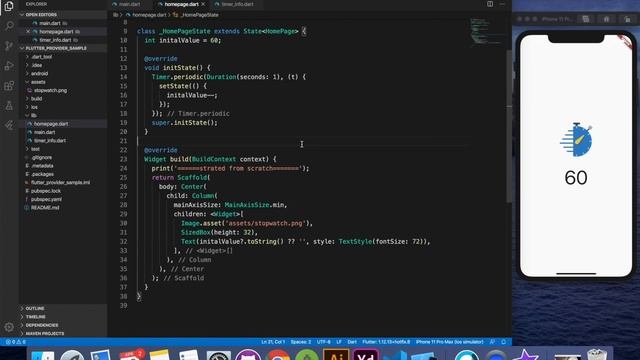Screen dimensions: 640x360
Task: Open timer_info.dart from Open Editors list
Action: pyautogui.click(x=56, y=40)
